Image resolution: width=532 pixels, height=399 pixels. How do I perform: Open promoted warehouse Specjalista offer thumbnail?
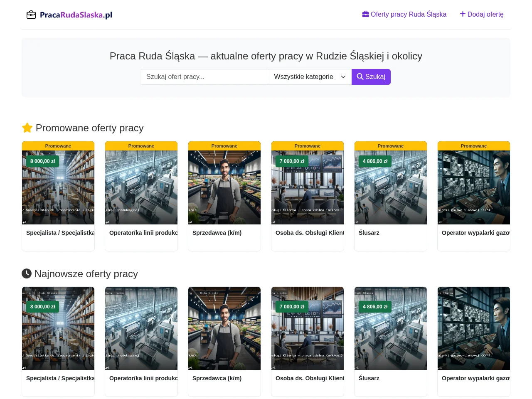click(x=58, y=187)
